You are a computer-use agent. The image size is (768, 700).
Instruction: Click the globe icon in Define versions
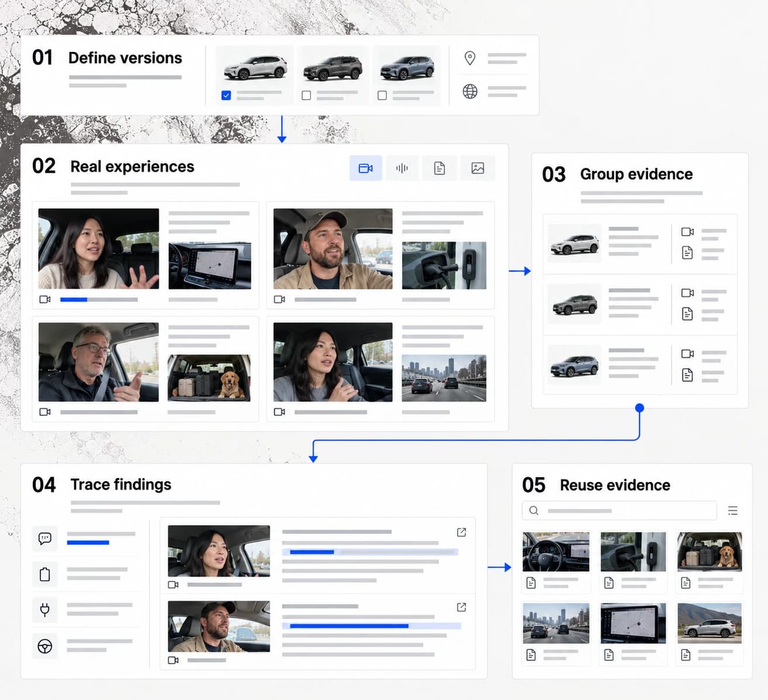coord(470,91)
